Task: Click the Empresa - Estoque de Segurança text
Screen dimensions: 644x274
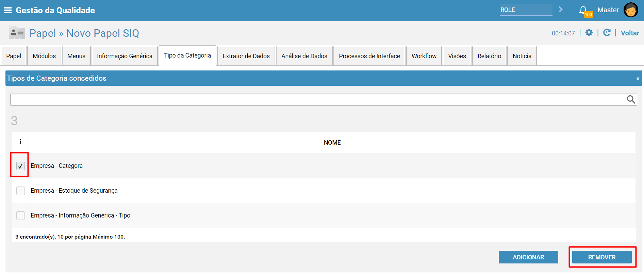Action: (74, 191)
